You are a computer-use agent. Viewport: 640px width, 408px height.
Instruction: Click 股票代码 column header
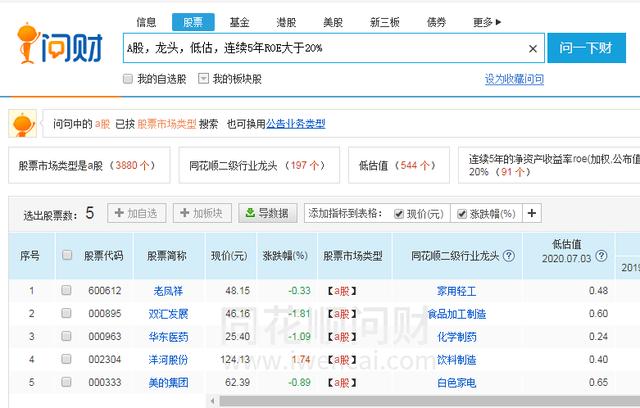[x=104, y=256]
